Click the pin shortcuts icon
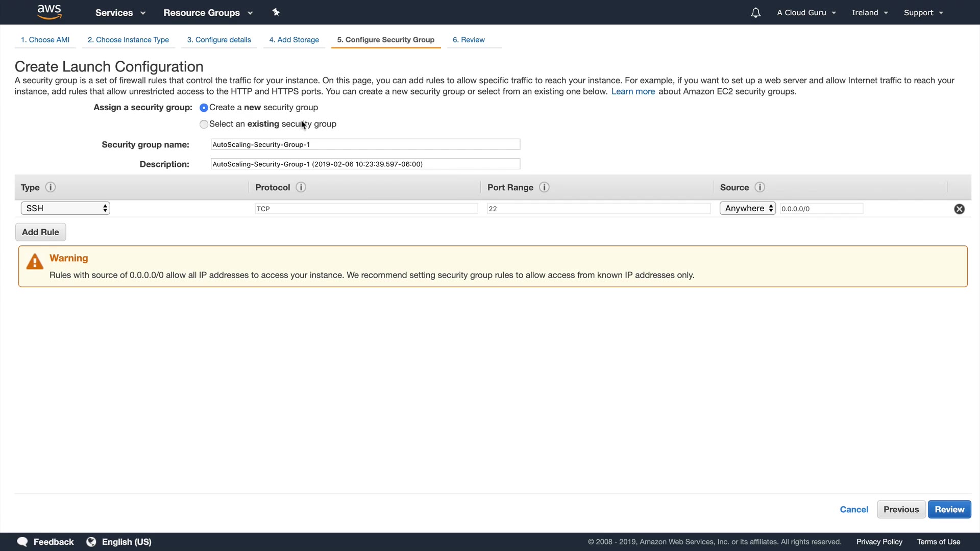 click(x=276, y=12)
